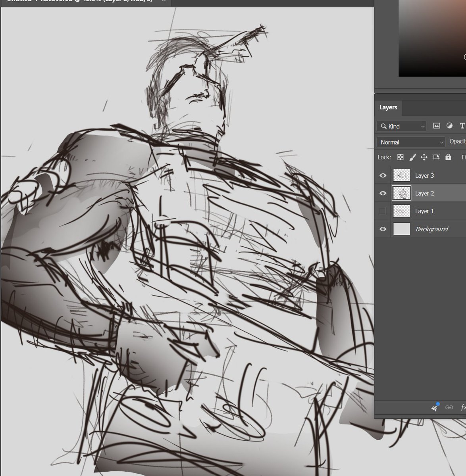Select Layer 3 by its name
The height and width of the screenshot is (476, 466).
(x=424, y=175)
